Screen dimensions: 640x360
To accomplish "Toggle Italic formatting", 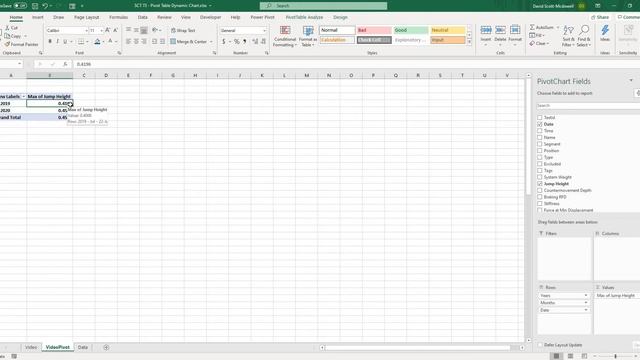I will pyautogui.click(x=58, y=42).
